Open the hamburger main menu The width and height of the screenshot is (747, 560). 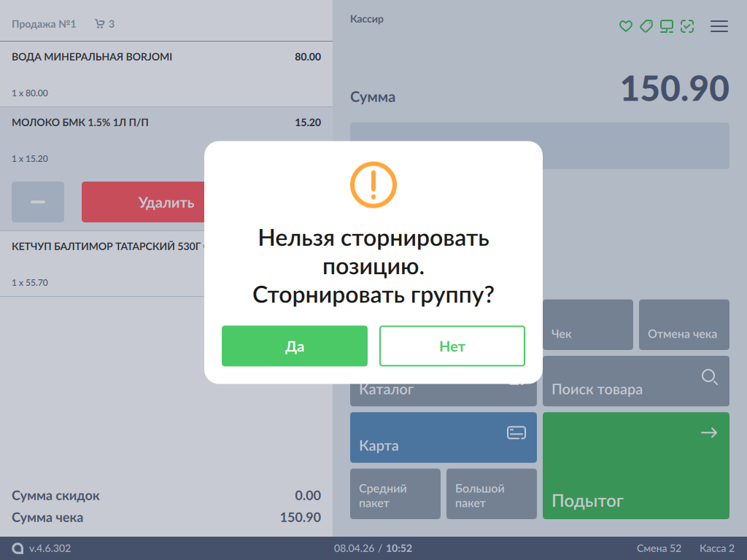tap(719, 26)
